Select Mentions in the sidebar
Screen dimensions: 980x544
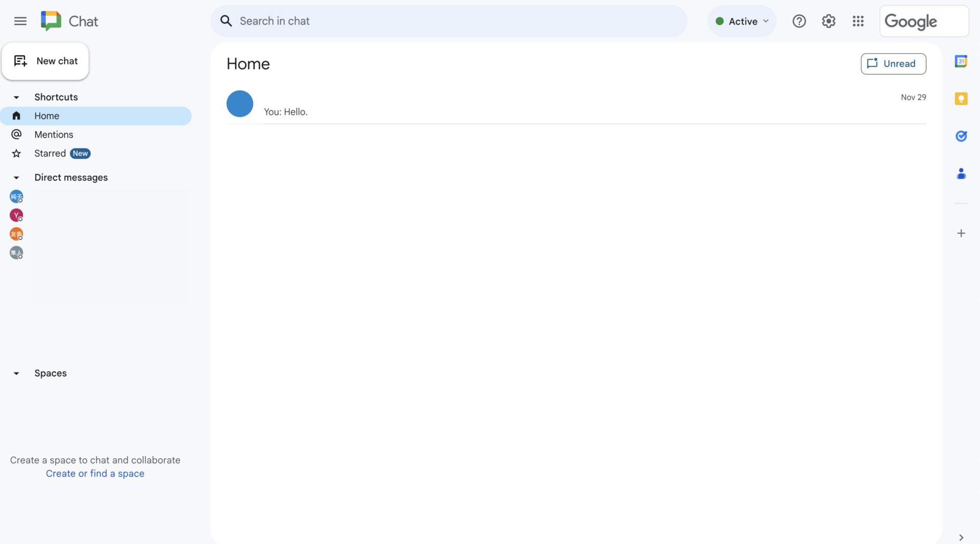coord(54,134)
